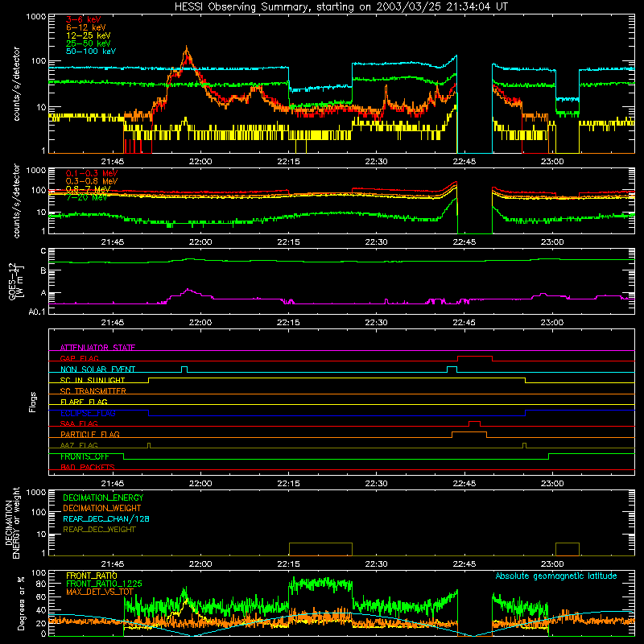This screenshot has width=644, height=644.
Task: Click the GOES-12 axis label
Action: [x=16, y=282]
